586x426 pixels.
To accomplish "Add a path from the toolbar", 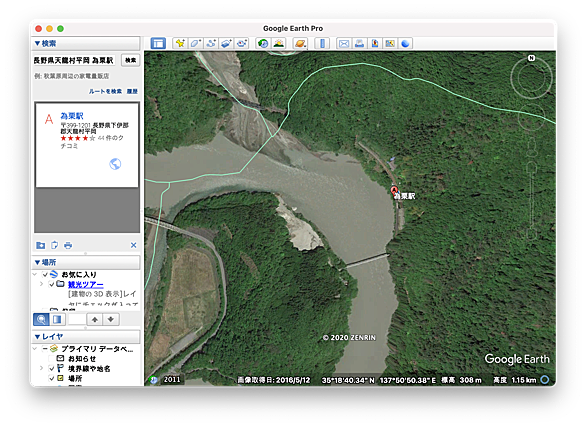I will tap(211, 43).
